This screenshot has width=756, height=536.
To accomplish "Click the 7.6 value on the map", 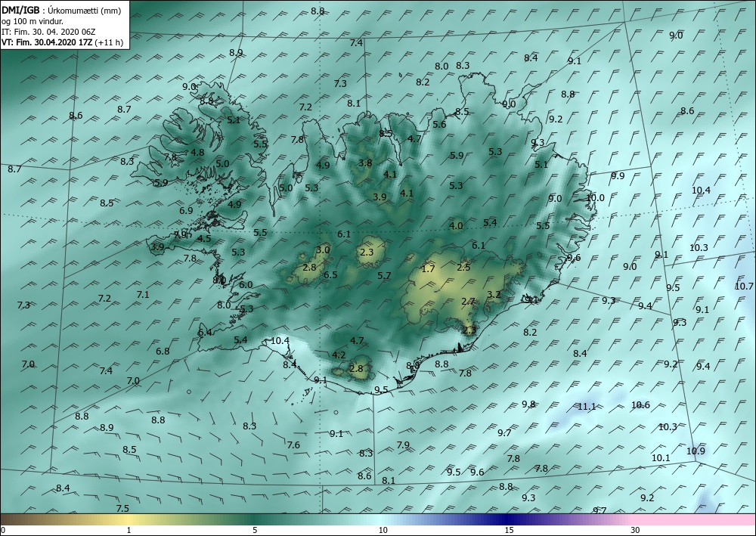I will (x=293, y=445).
